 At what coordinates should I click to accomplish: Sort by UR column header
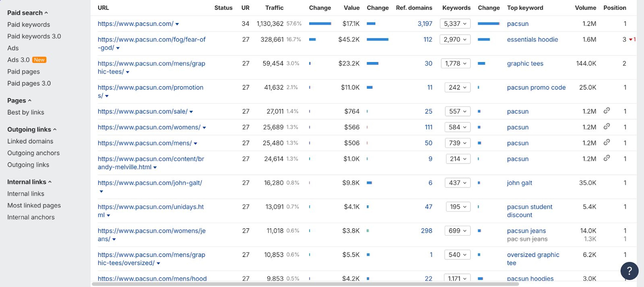click(245, 8)
